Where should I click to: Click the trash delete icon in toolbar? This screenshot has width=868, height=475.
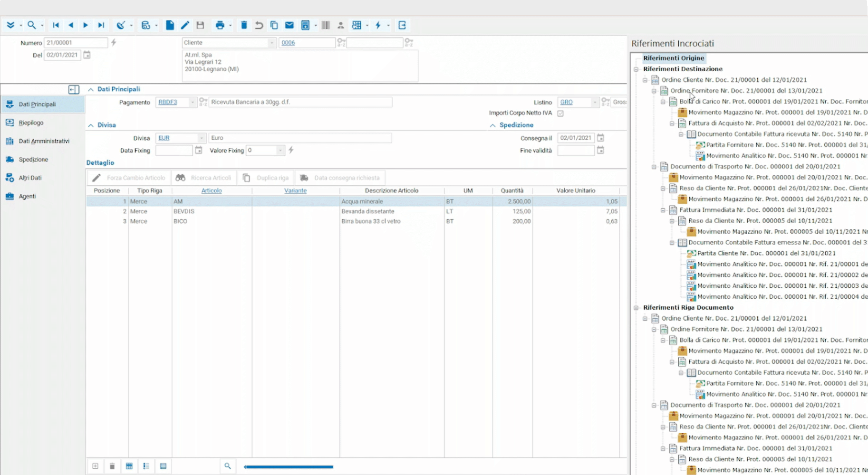(244, 25)
